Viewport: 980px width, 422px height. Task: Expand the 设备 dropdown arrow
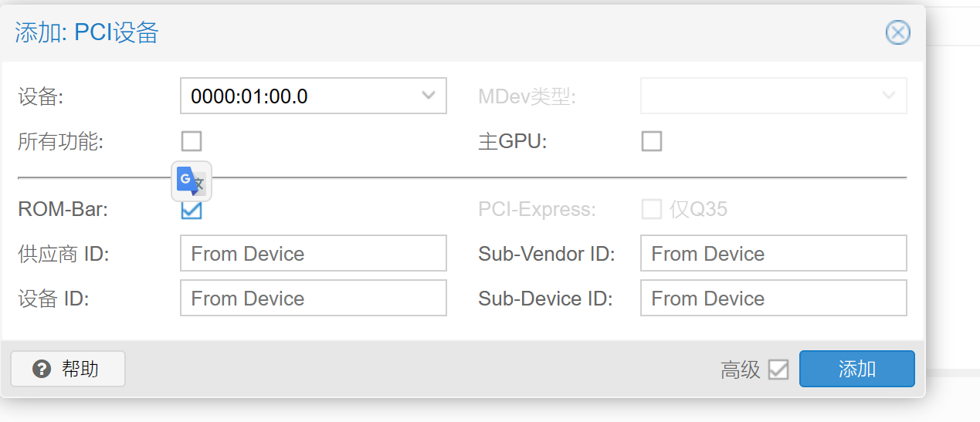coord(429,96)
